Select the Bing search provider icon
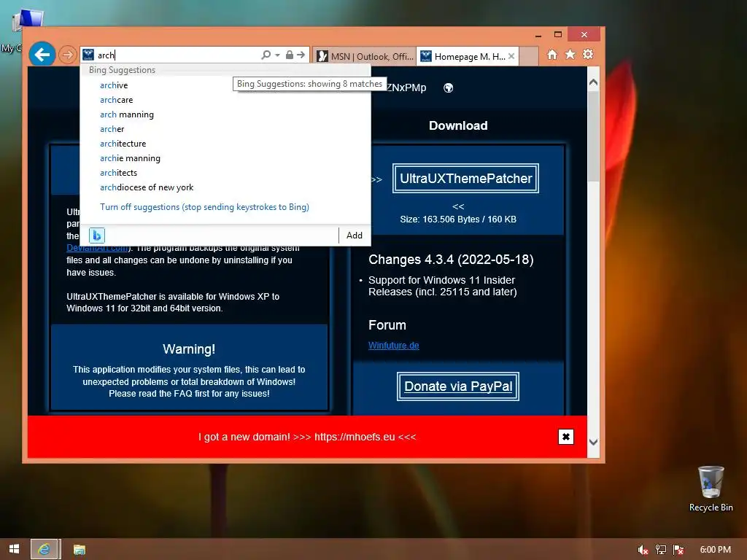The image size is (747, 560). [97, 236]
